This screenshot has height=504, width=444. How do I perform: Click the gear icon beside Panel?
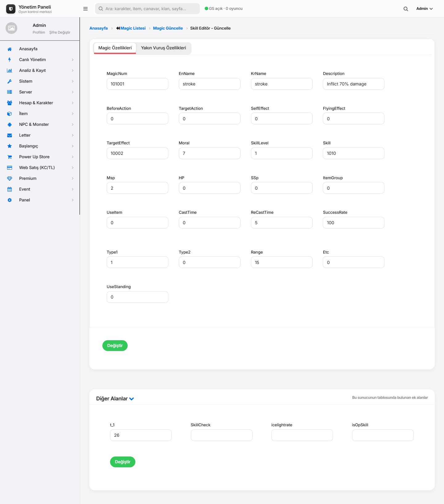click(x=10, y=200)
